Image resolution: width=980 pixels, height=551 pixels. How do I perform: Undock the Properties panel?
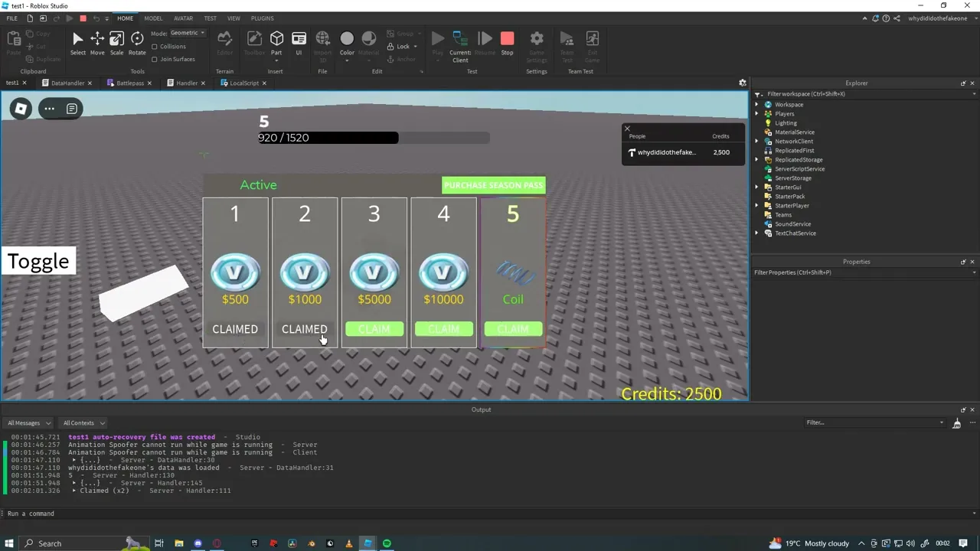pos(963,262)
